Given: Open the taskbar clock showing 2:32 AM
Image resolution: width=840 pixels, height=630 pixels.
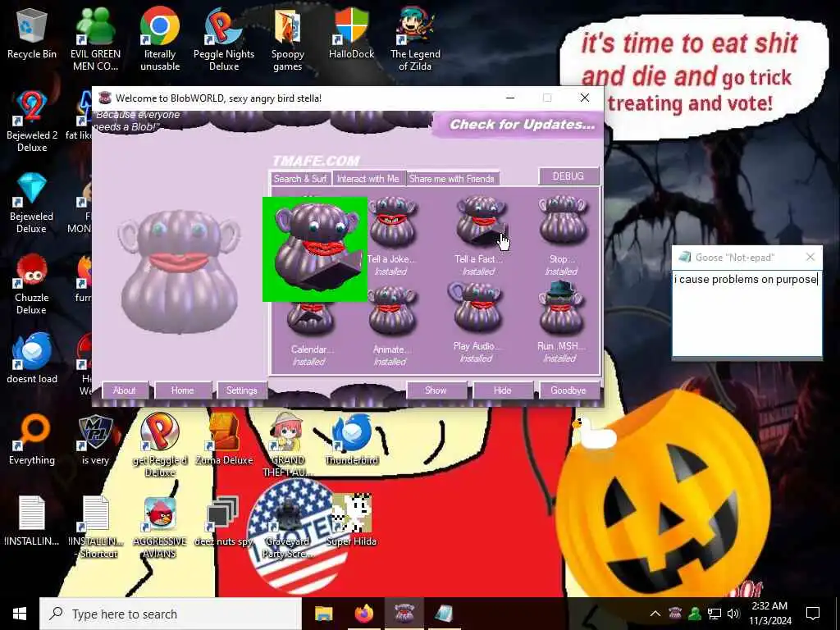Looking at the screenshot, I should [x=769, y=614].
